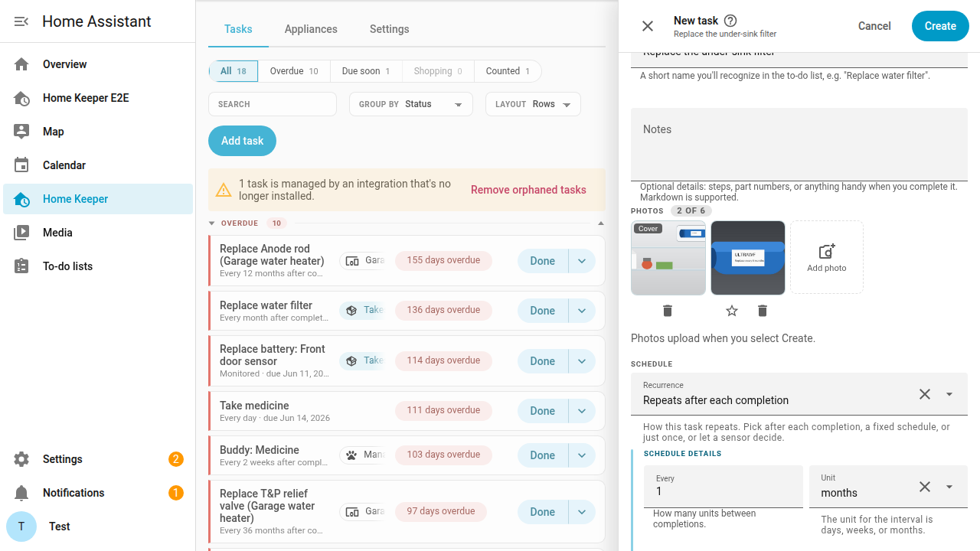Open Media in the sidebar
The height and width of the screenshot is (551, 980).
[x=98, y=233]
